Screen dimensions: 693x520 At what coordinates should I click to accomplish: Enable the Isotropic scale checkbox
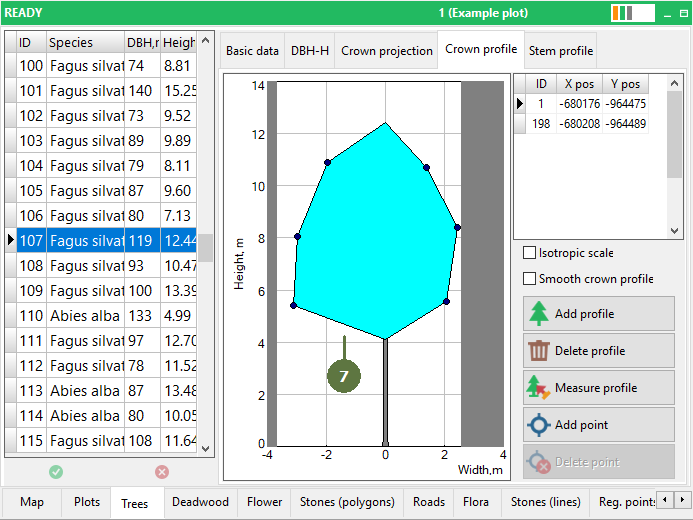coord(529,253)
